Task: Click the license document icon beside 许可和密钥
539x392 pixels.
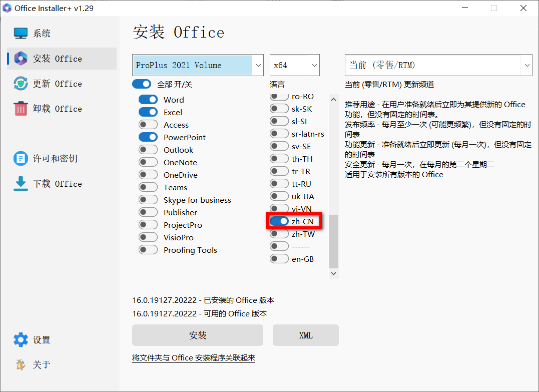Action: click(x=21, y=159)
